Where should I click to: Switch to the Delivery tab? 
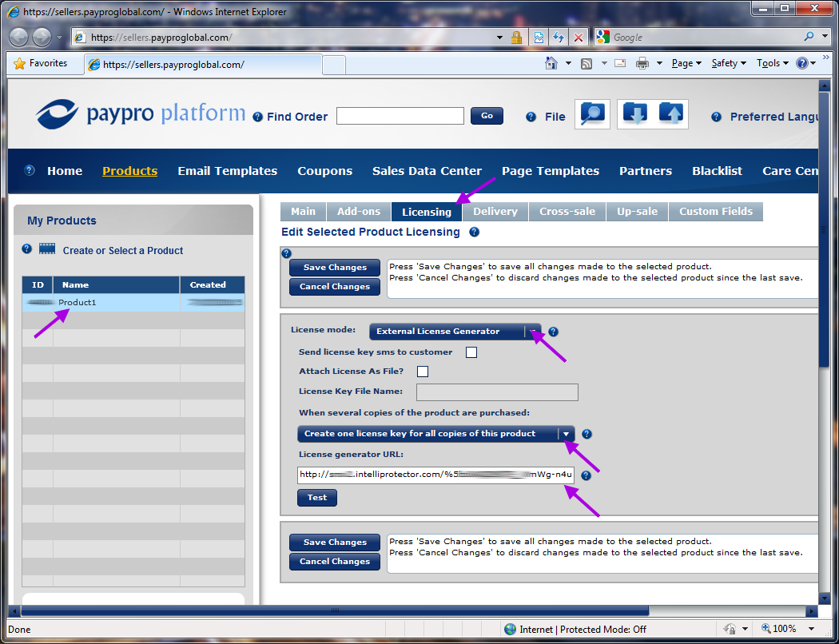point(495,211)
